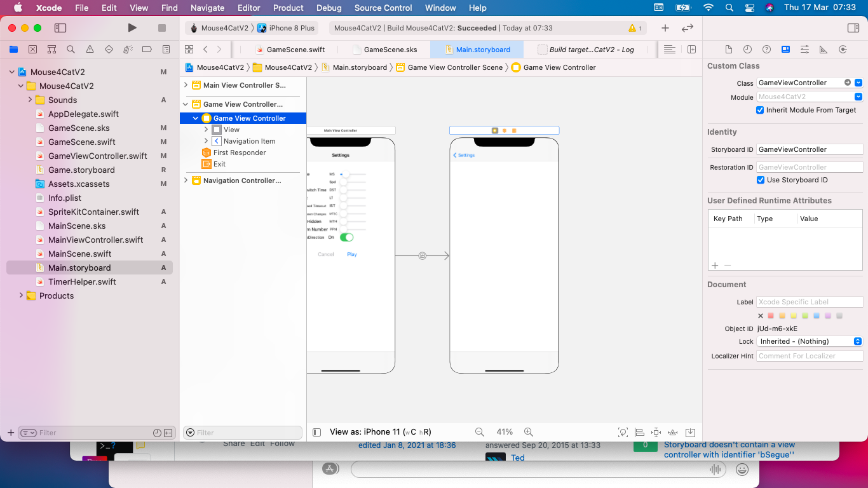Click the Storyboard ID text field
Image resolution: width=868 pixels, height=488 pixels.
point(809,149)
